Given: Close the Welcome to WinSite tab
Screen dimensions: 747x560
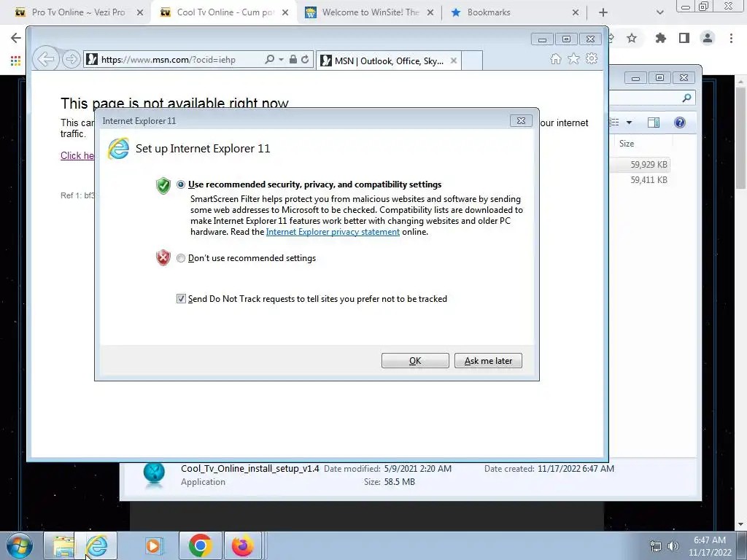Looking at the screenshot, I should (430, 13).
